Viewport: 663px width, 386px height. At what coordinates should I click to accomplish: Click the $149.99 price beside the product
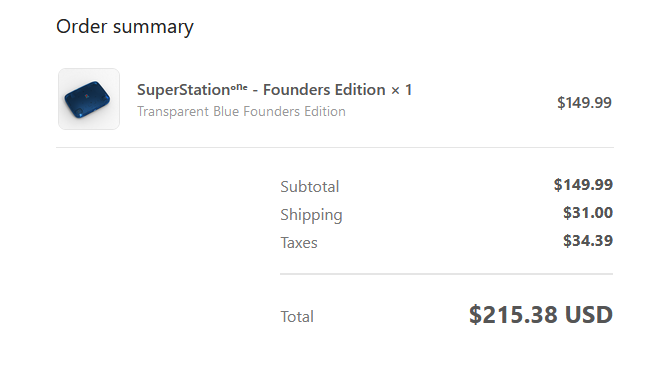[584, 103]
